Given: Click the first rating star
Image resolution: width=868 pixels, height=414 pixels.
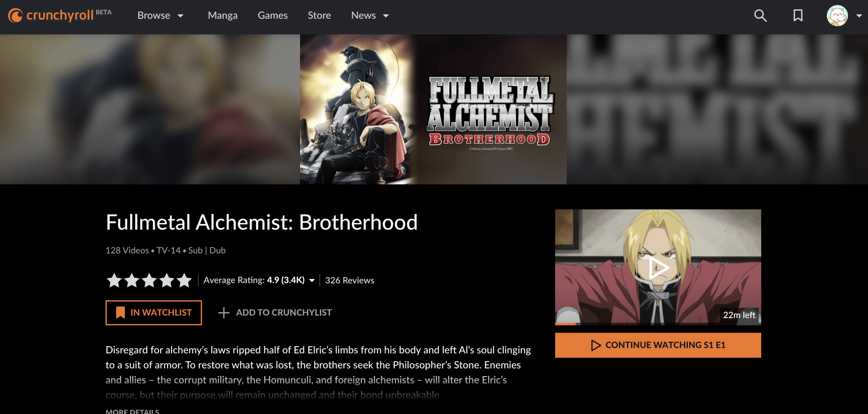Looking at the screenshot, I should click(114, 280).
